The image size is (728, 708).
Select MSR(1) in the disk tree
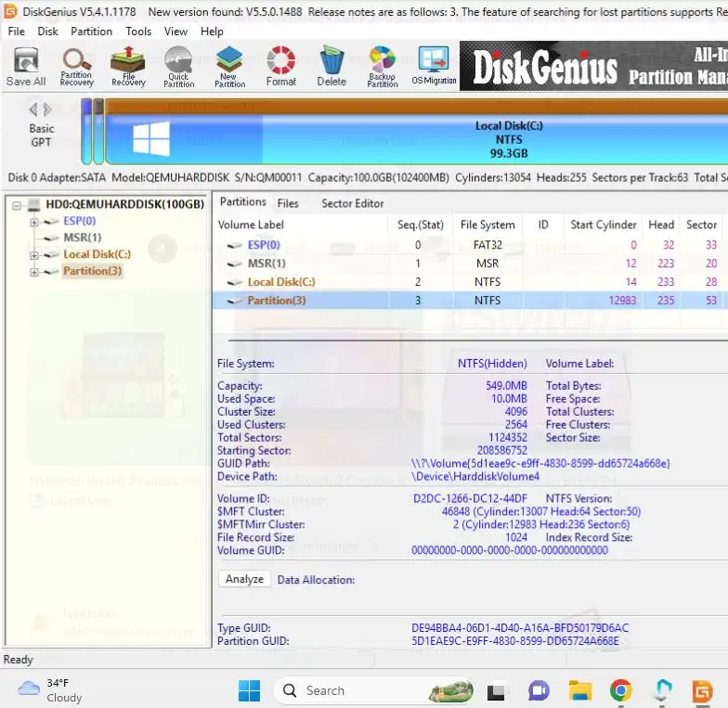[x=82, y=238]
